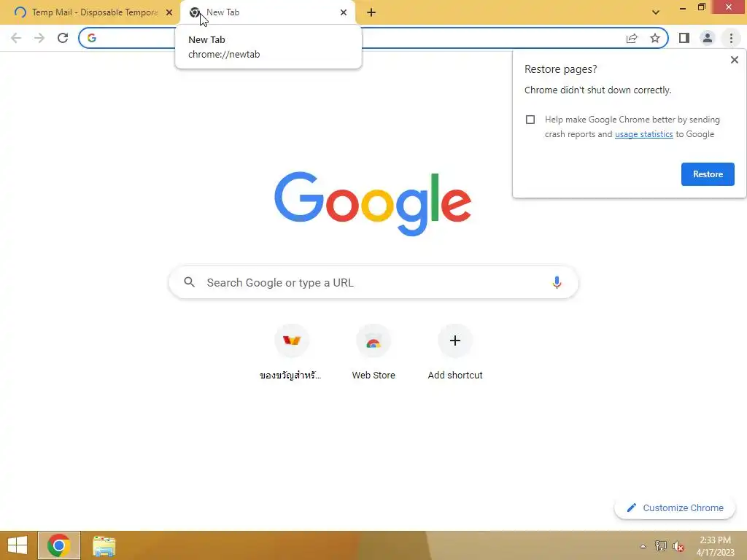Click the Google search box
Screen dimensions: 747x560
point(373,282)
